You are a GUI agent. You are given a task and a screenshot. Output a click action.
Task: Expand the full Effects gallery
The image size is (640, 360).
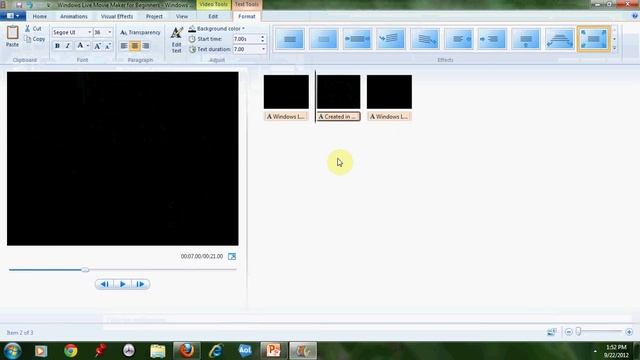(x=614, y=48)
